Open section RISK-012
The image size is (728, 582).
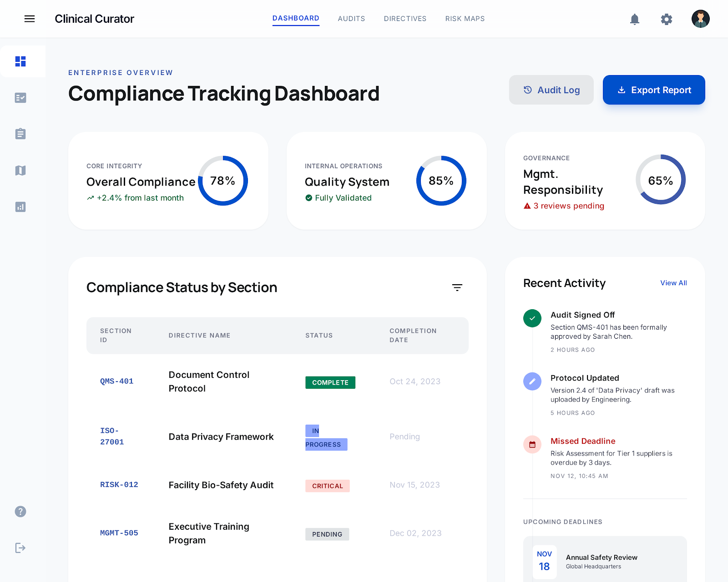click(x=119, y=485)
